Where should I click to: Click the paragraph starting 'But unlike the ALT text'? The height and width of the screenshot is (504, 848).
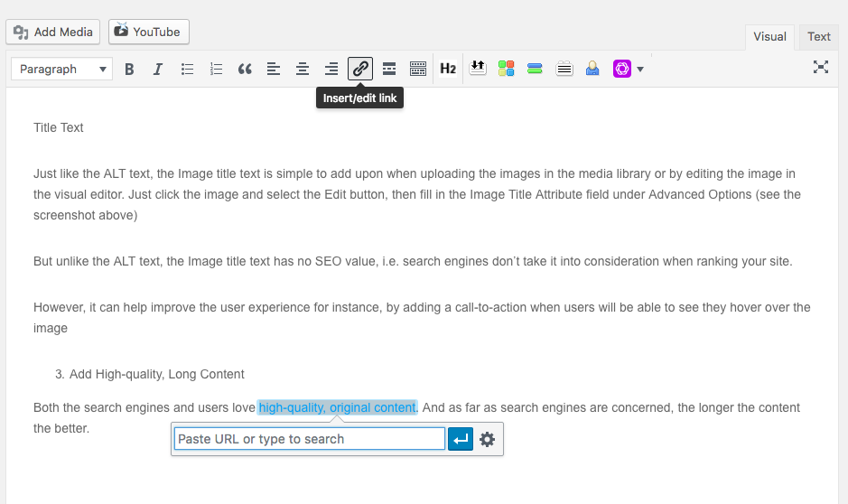tap(413, 261)
